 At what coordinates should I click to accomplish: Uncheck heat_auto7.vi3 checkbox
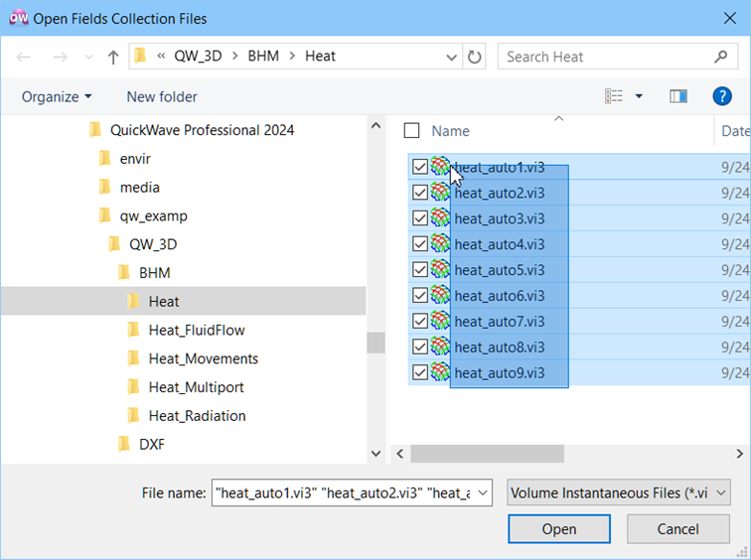click(x=420, y=321)
